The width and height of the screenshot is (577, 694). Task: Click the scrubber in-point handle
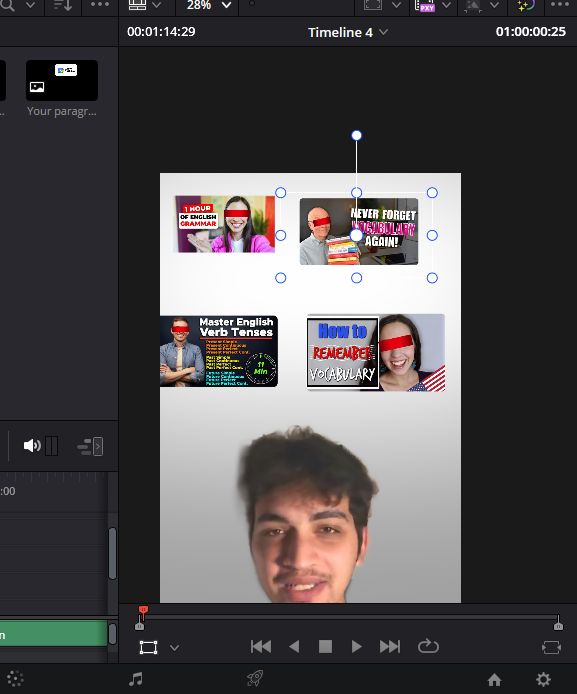pyautogui.click(x=139, y=625)
